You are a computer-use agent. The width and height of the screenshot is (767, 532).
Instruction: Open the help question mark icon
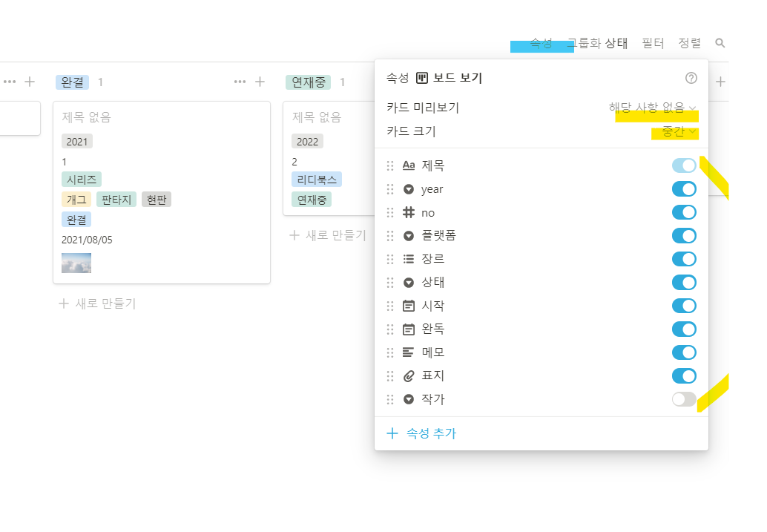pos(691,79)
